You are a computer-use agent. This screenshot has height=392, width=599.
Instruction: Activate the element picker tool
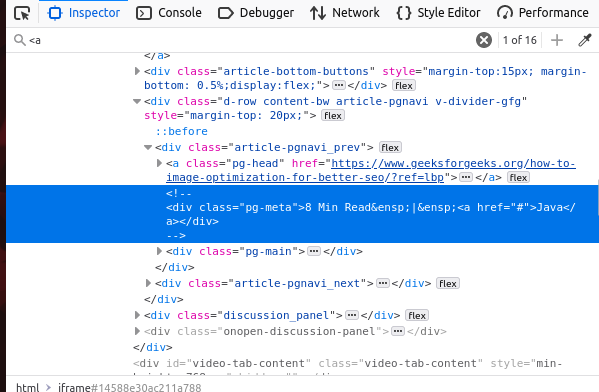[22, 13]
